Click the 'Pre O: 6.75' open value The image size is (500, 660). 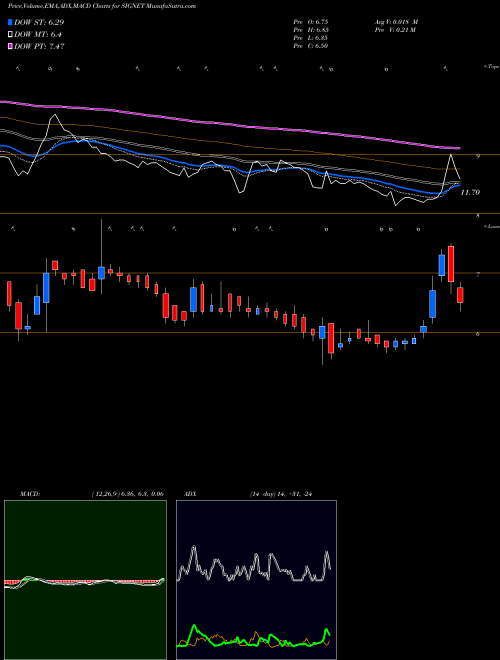tap(311, 21)
